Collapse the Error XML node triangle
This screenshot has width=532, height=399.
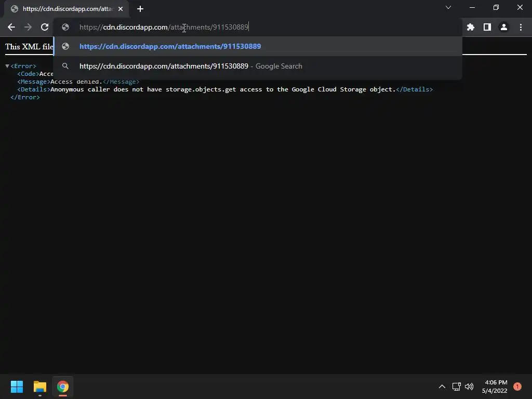tap(7, 66)
